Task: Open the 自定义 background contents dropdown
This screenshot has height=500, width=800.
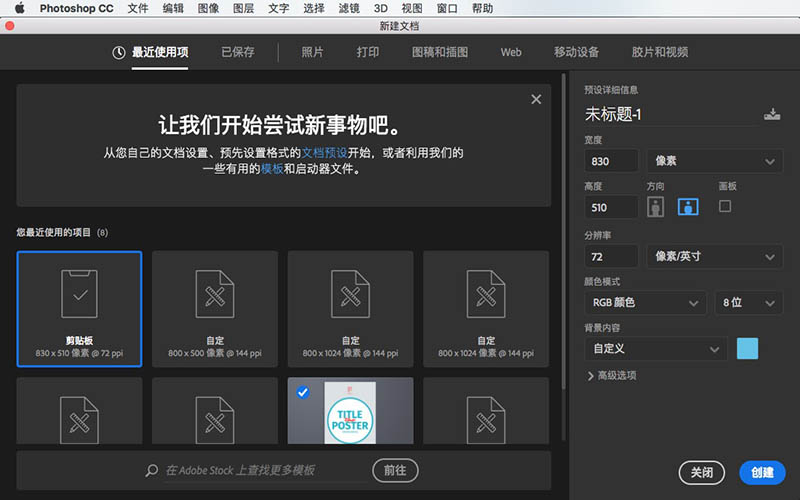Action: click(656, 349)
